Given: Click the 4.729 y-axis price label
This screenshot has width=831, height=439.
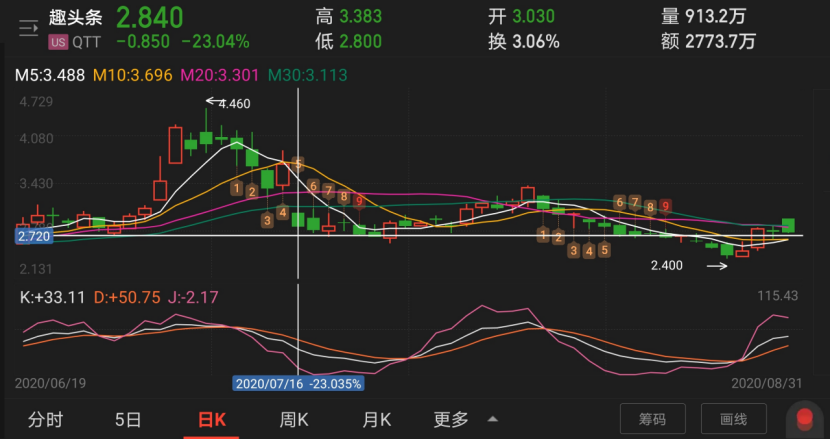Looking at the screenshot, I should (36, 102).
